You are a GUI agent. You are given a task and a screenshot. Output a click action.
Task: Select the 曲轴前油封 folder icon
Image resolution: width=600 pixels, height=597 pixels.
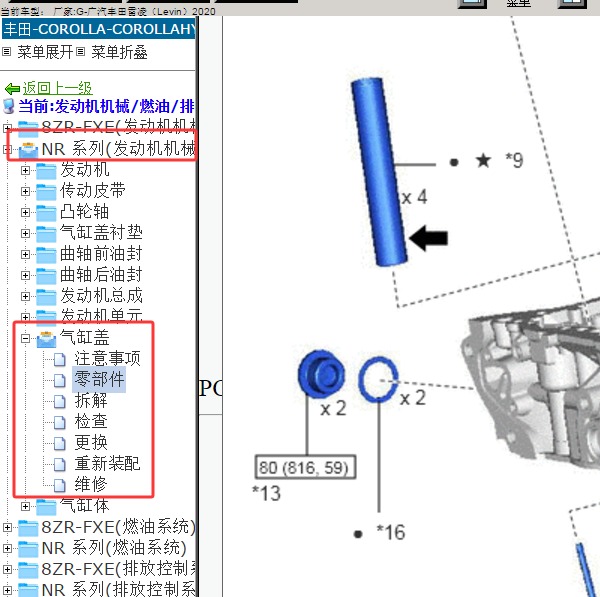[46, 255]
